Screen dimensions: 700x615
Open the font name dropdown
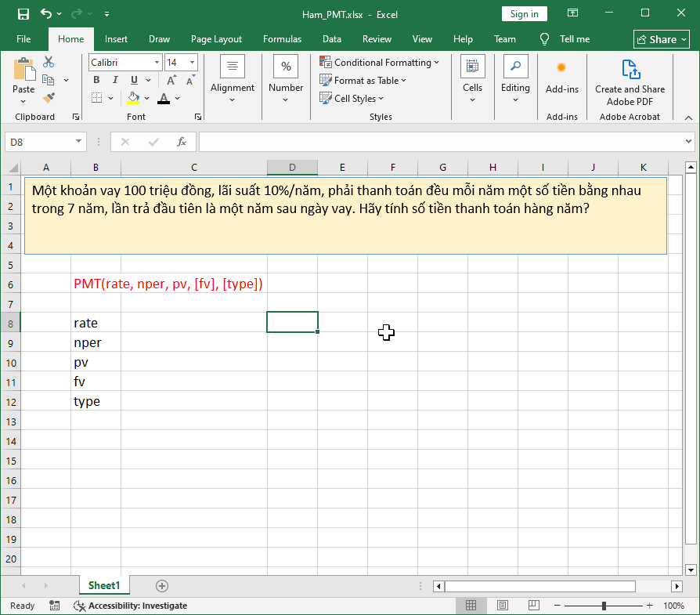tap(157, 62)
